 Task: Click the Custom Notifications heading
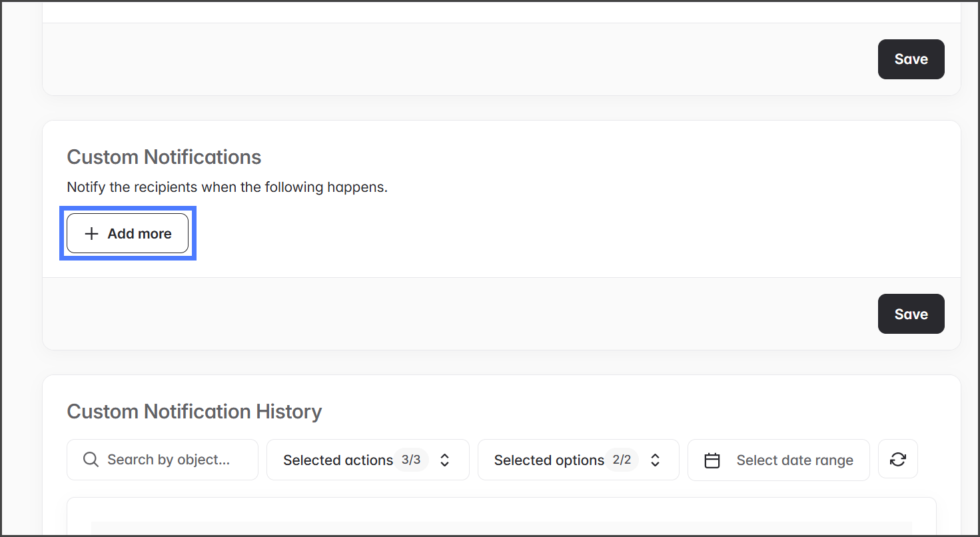pyautogui.click(x=164, y=157)
